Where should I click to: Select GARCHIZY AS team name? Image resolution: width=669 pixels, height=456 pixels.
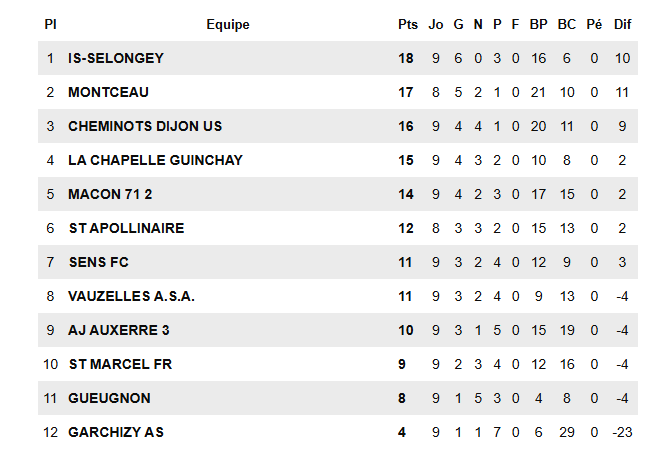coord(115,432)
